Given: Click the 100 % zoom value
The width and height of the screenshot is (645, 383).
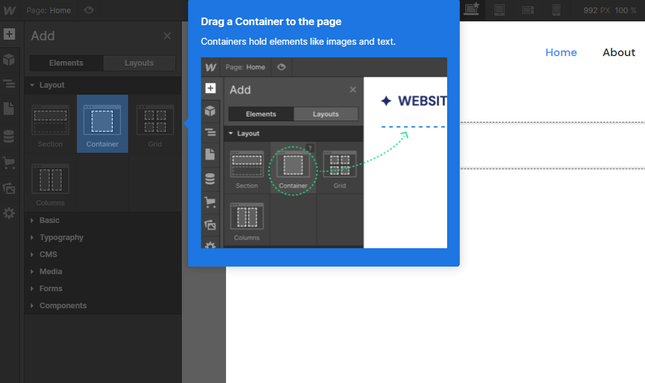Looking at the screenshot, I should click(626, 10).
